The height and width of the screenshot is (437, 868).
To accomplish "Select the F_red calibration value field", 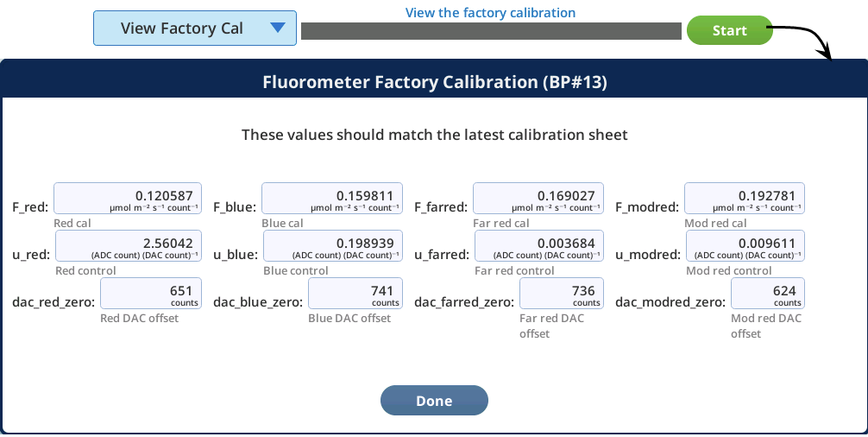I will click(128, 199).
